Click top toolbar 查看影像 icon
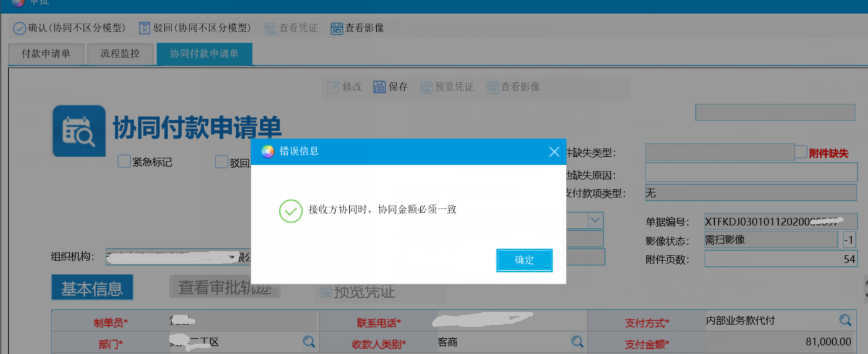This screenshot has height=354, width=868. [x=337, y=28]
